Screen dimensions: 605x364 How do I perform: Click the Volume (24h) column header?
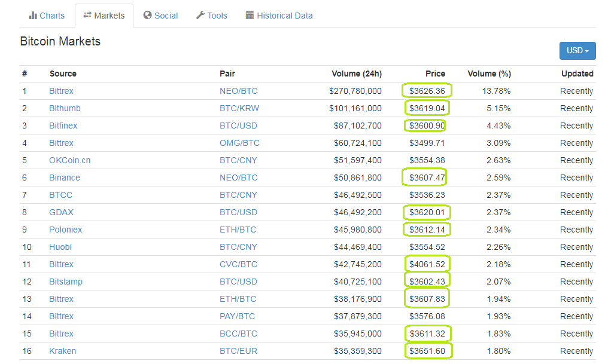click(x=357, y=74)
